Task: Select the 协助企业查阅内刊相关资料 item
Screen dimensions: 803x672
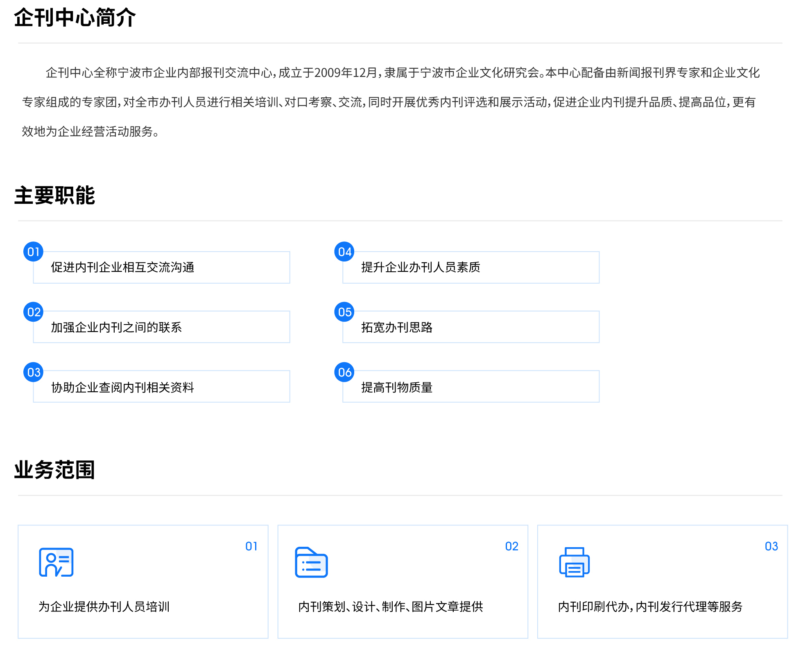Action: pos(161,387)
